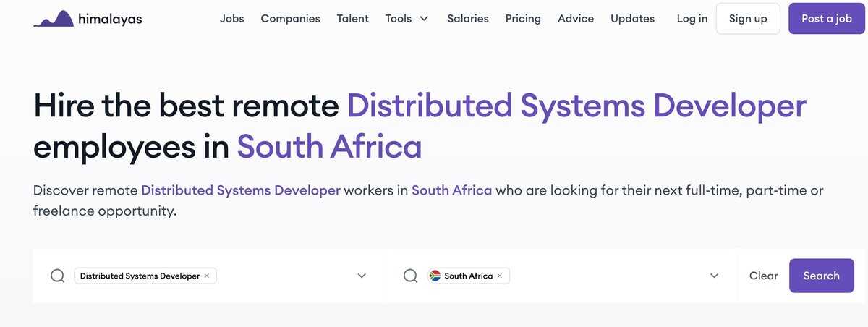Click the South Africa flag icon
The image size is (868, 327).
[x=435, y=276]
